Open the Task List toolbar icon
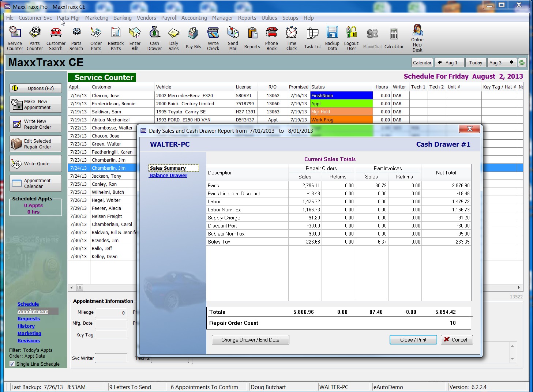 [x=312, y=38]
